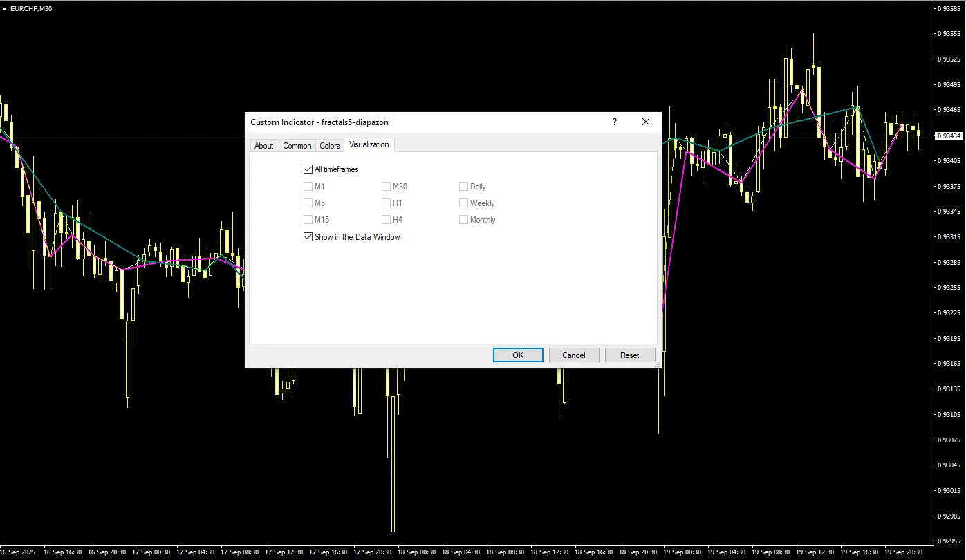Uncheck the All timeframes checkbox
Image resolution: width=966 pixels, height=560 pixels.
308,169
